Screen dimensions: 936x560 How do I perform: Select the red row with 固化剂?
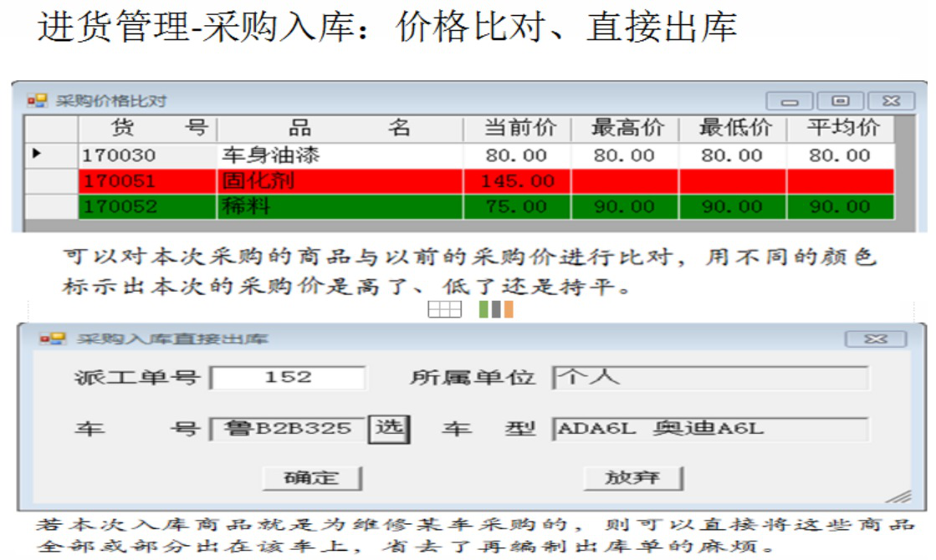(339, 181)
